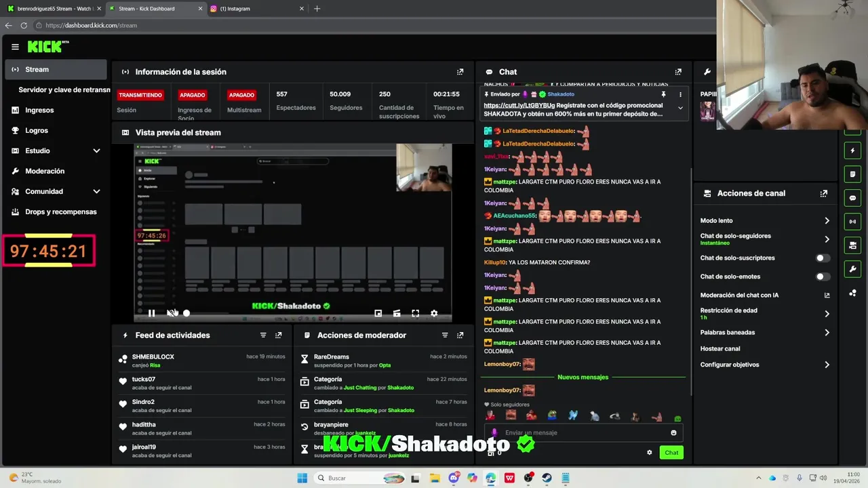Screen dimensions: 868x488
Task: Open stream preview player settings gear
Action: tap(434, 313)
